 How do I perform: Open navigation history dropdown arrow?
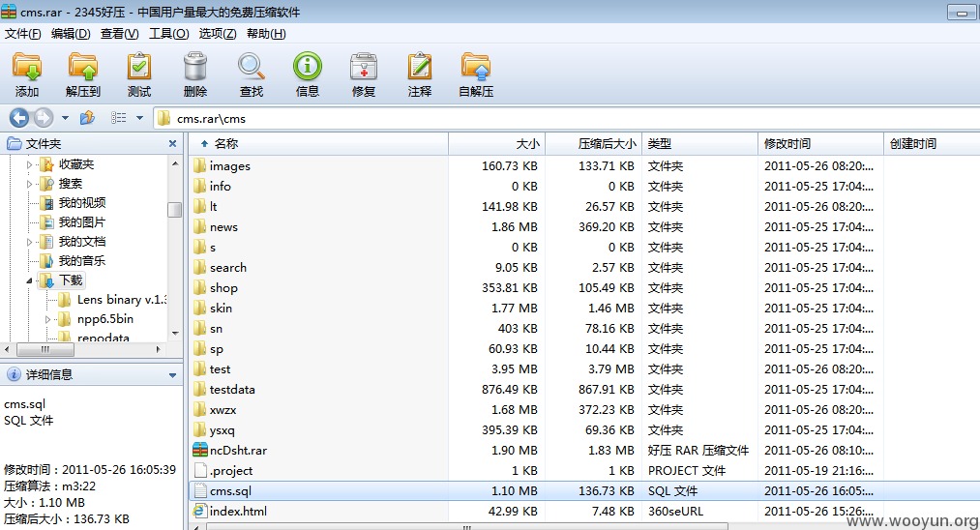[65, 117]
